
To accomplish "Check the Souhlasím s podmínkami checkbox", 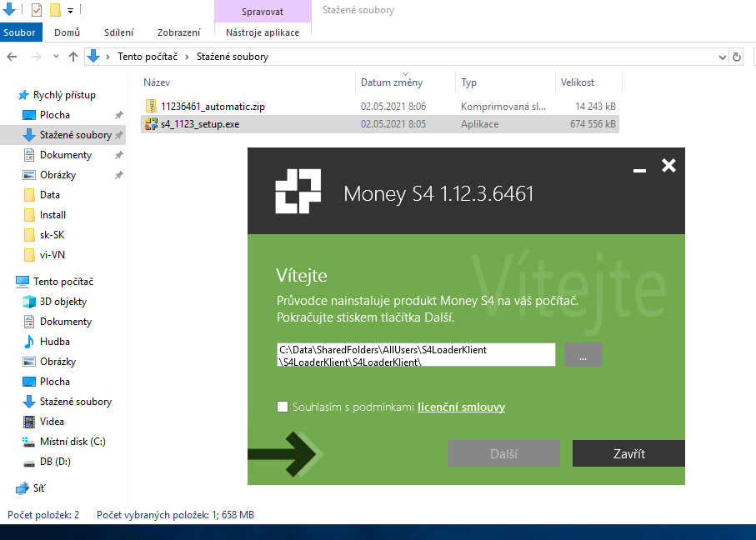I will (x=283, y=407).
